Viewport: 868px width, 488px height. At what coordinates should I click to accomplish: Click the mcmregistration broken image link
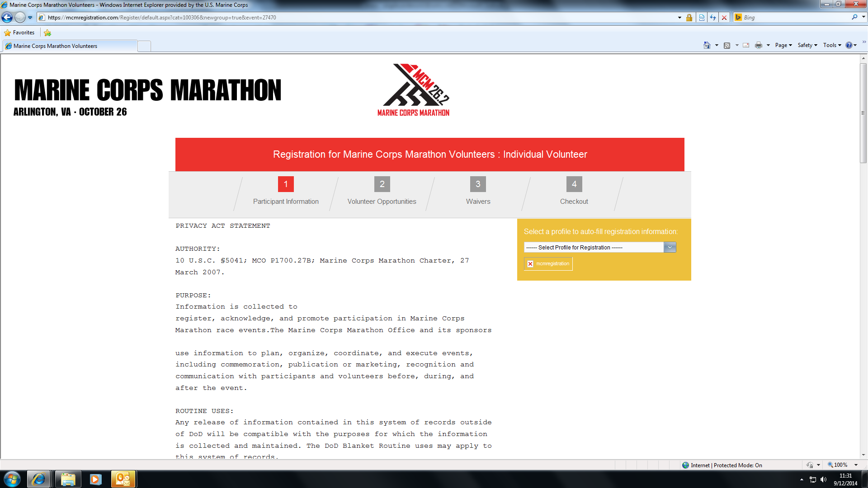click(548, 264)
